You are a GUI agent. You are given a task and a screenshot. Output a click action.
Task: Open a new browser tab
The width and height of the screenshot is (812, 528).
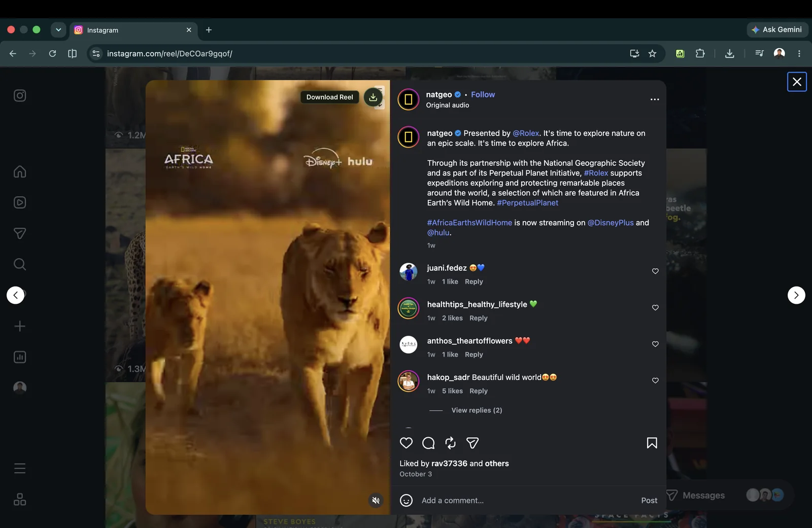pyautogui.click(x=209, y=30)
